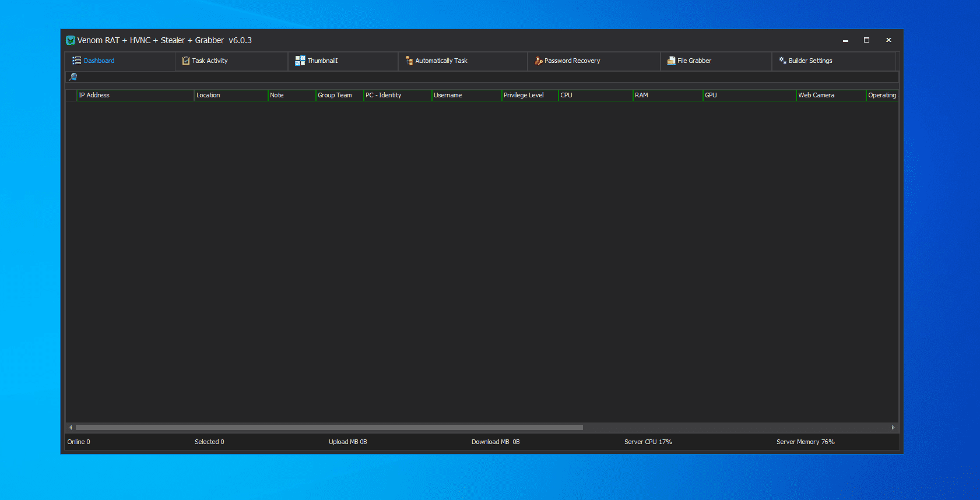Click the magnifier search icon
Viewport: 980px width, 500px height.
click(73, 77)
